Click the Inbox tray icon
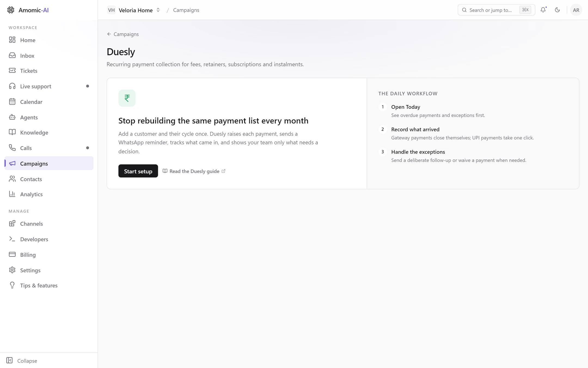The width and height of the screenshot is (588, 368). pos(12,55)
